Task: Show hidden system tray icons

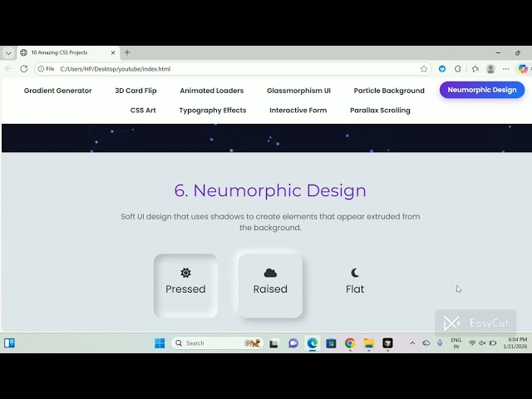Action: (412, 343)
